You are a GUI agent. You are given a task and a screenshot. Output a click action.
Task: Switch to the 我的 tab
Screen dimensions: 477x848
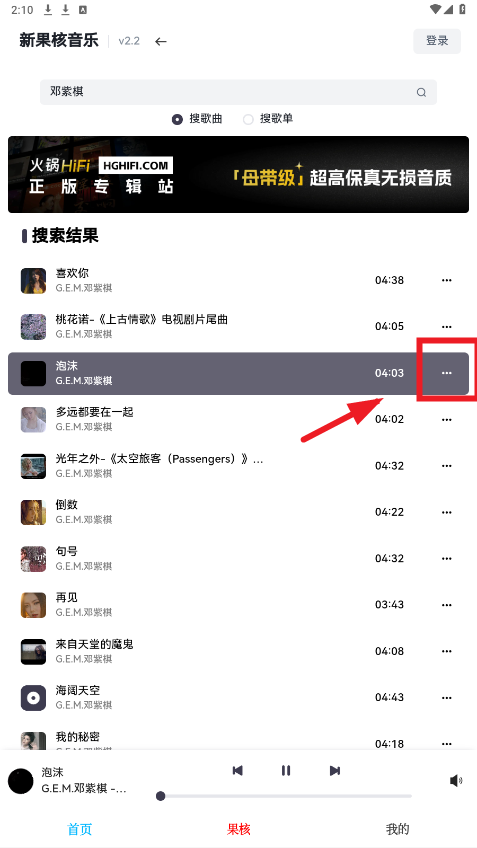[x=398, y=829]
